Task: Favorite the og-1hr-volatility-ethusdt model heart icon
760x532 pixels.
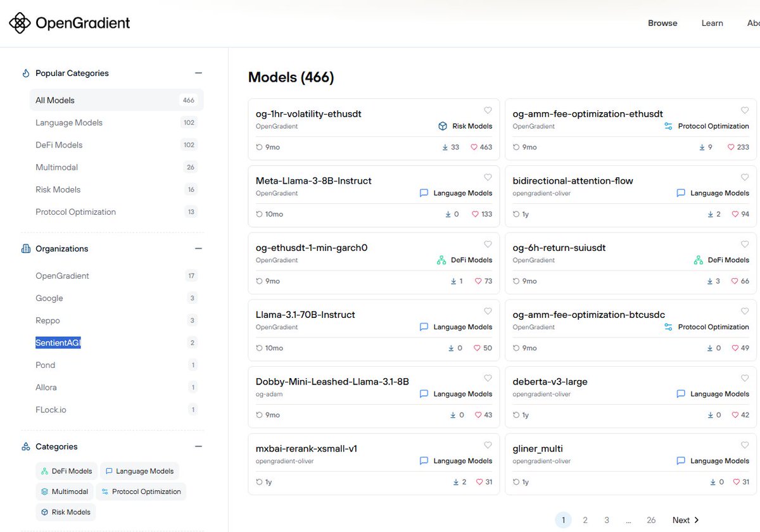Action: [488, 110]
